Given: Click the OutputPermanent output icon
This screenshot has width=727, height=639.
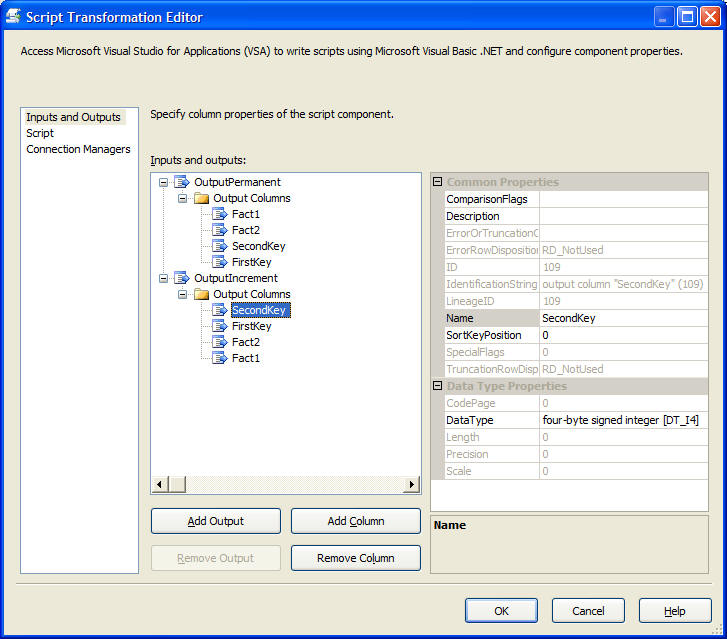Looking at the screenshot, I should [x=182, y=182].
